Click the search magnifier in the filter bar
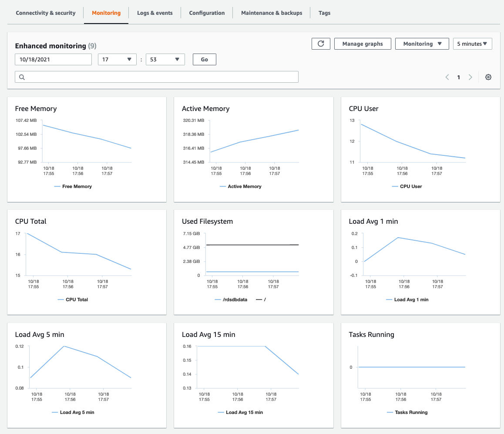Image resolution: width=504 pixels, height=434 pixels. [22, 77]
